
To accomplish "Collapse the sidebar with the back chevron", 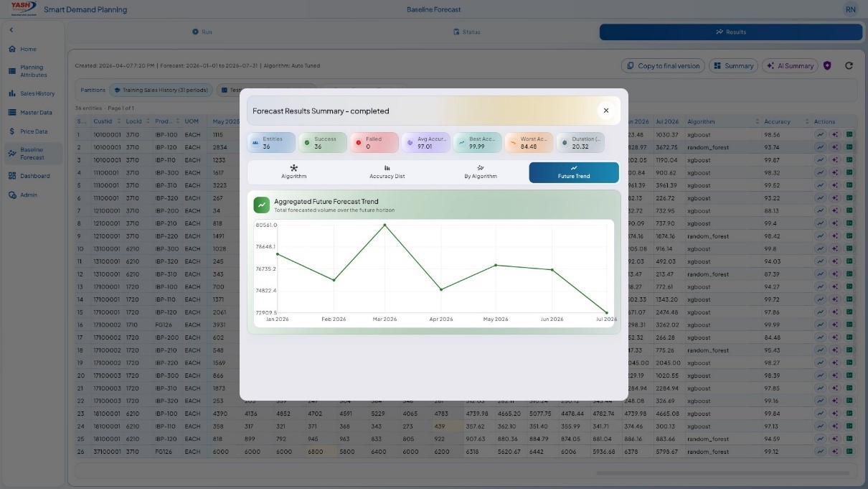I will point(11,30).
